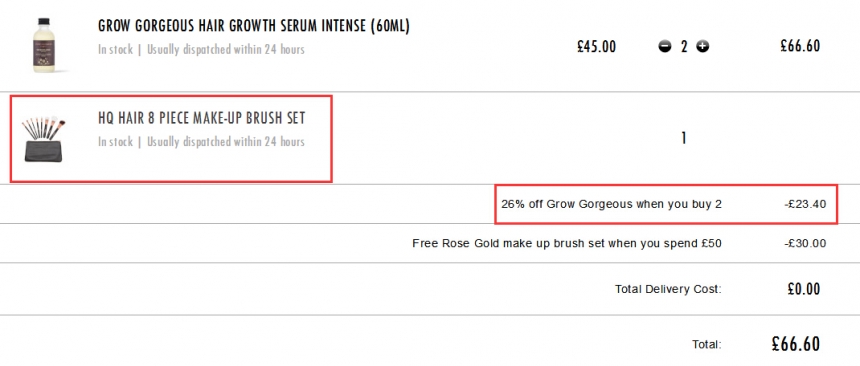Click the £0.00 delivery cost value

point(804,289)
